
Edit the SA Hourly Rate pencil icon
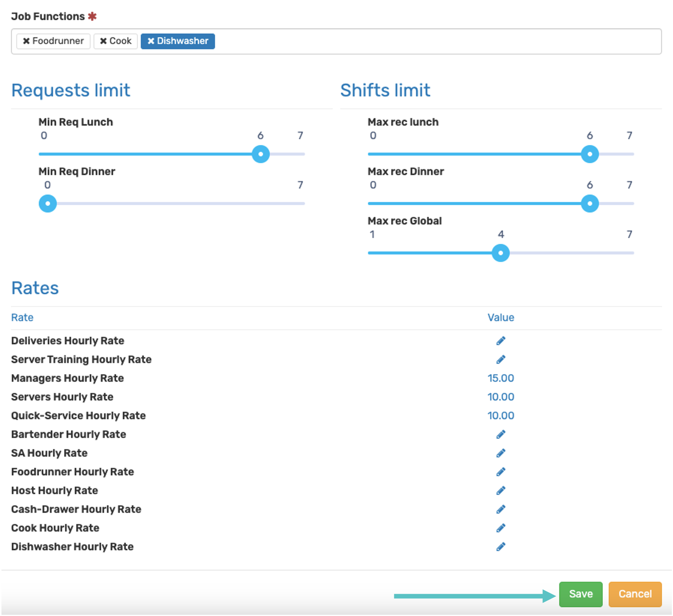pos(500,453)
